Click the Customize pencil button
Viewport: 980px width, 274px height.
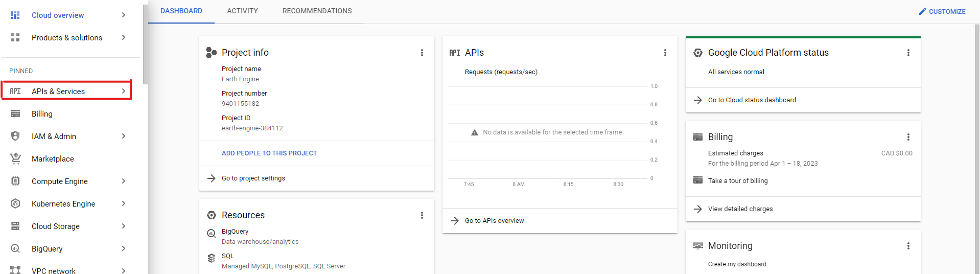(x=942, y=11)
